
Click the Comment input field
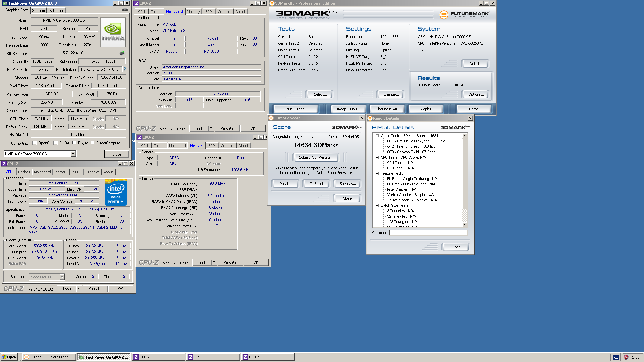coord(428,233)
